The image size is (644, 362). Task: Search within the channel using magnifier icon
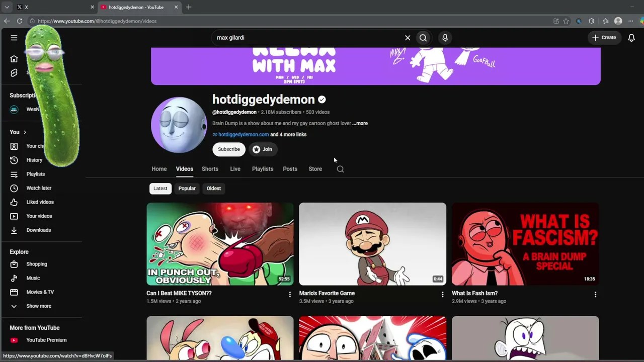[x=340, y=169]
